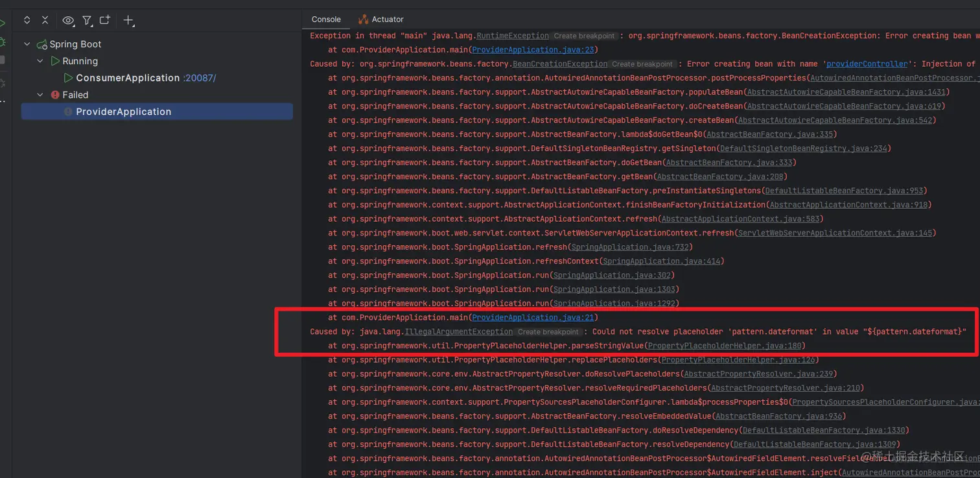Viewport: 980px width, 478px height.
Task: Create breakpoint for IllegalArgumentException
Action: [548, 332]
